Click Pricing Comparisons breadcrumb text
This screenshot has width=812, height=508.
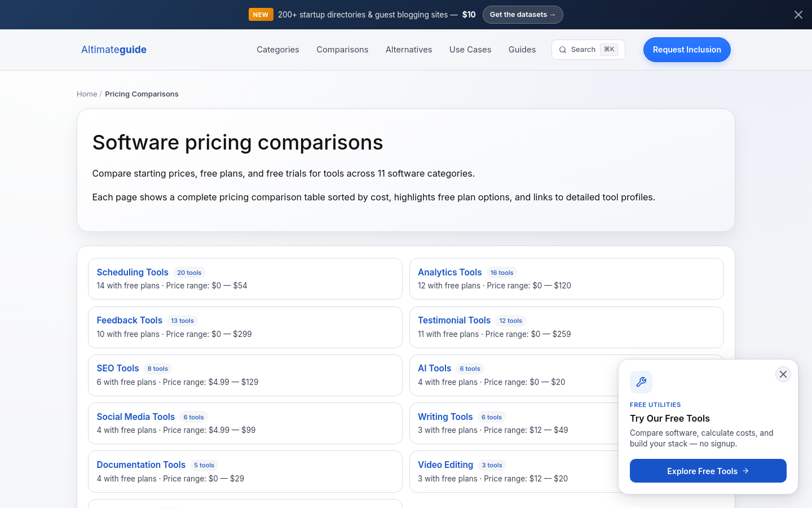142,94
